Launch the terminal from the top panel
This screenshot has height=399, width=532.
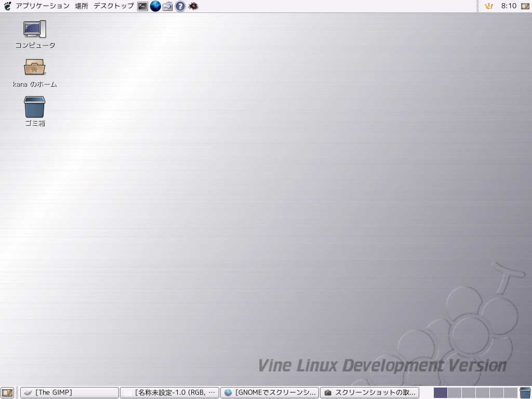point(142,6)
